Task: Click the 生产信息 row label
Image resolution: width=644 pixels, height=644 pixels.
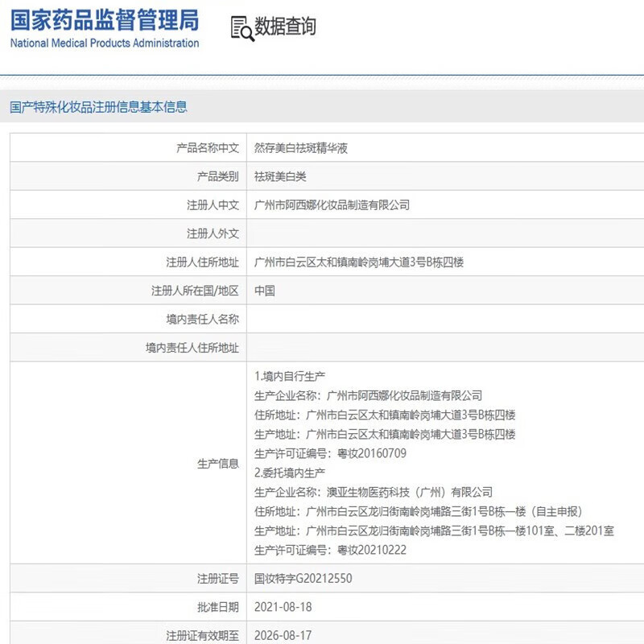Action: click(x=218, y=464)
